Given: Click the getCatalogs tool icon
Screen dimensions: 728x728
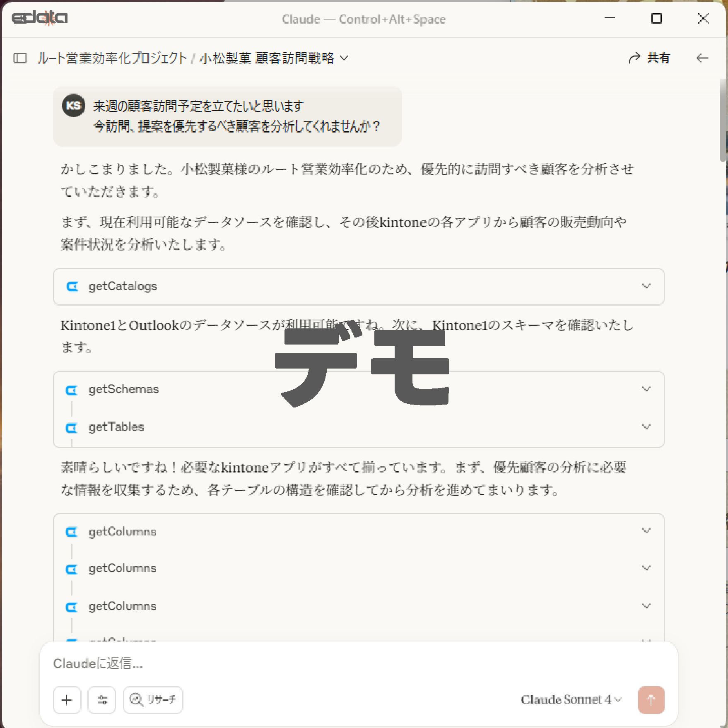Looking at the screenshot, I should tap(72, 287).
